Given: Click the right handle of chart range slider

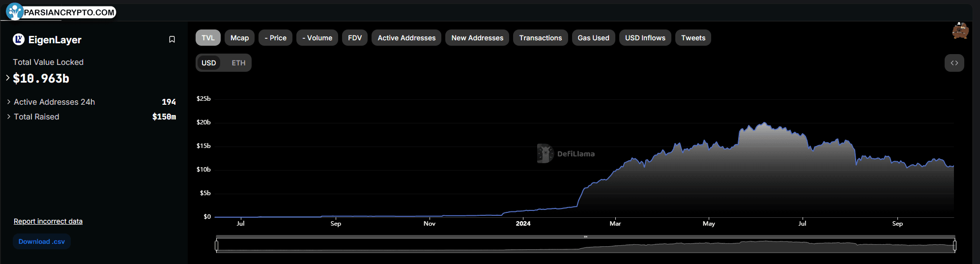Looking at the screenshot, I should tap(954, 245).
